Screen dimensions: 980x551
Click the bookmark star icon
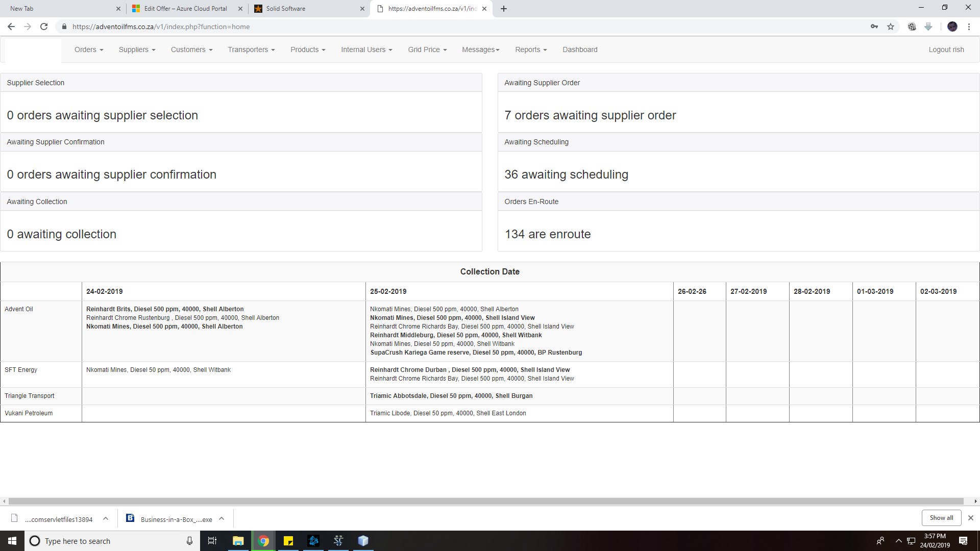pyautogui.click(x=891, y=27)
